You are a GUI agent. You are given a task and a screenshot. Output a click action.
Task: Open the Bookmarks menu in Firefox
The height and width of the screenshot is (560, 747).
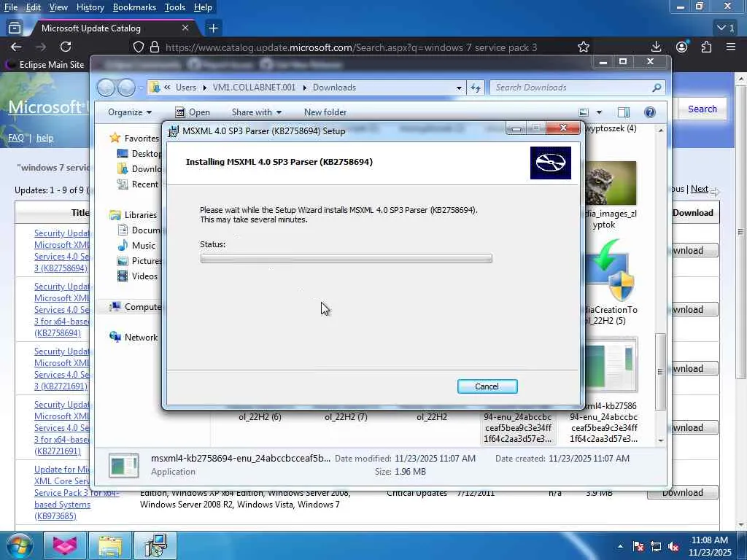pos(134,7)
